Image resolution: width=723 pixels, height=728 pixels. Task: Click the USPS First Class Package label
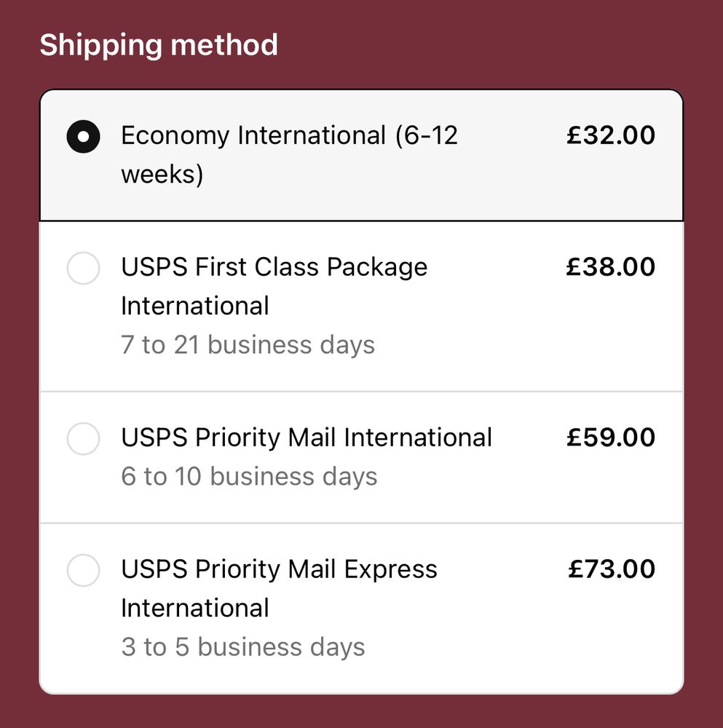(274, 267)
